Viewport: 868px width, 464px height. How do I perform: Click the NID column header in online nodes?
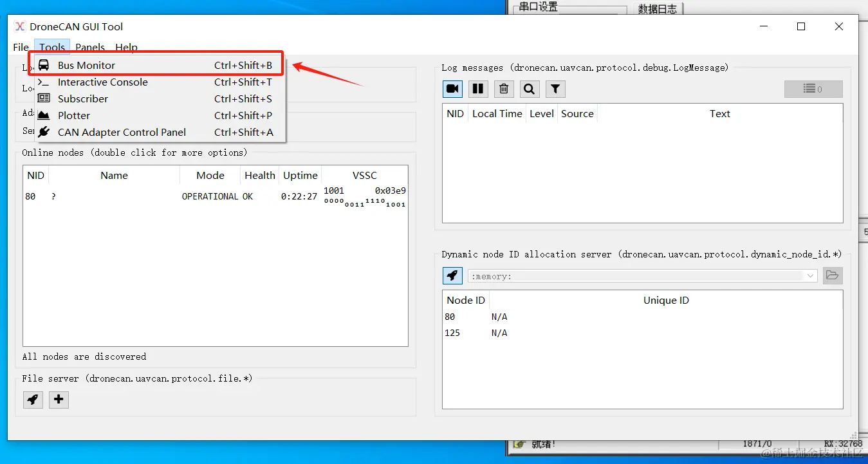36,175
